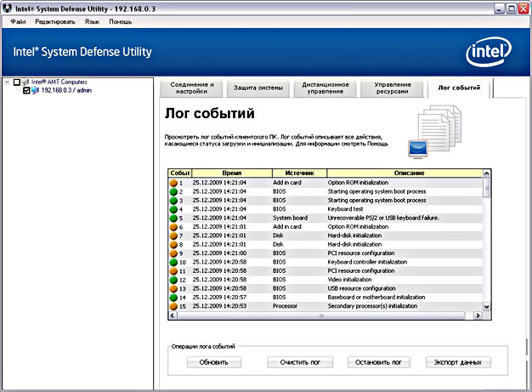Click the Intel AMT Computers network icon
This screenshot has width=532, height=392.
click(x=25, y=82)
